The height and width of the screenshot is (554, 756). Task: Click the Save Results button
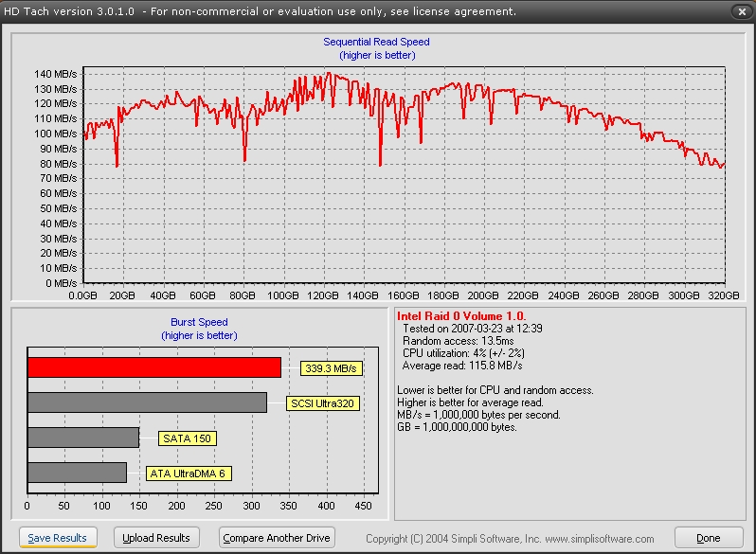tap(57, 538)
